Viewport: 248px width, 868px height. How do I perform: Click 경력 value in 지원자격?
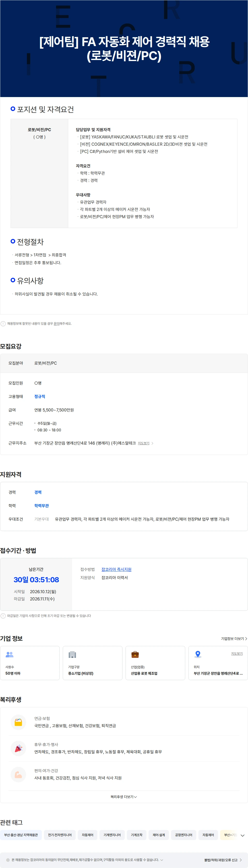pyautogui.click(x=38, y=492)
